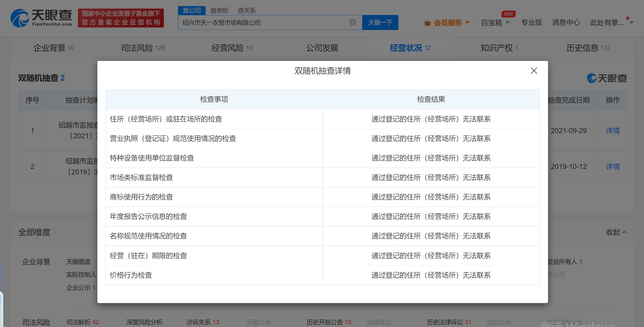Screen dimensions: 644x327
Task: Click the 司法解析 link
Action: coord(79,322)
